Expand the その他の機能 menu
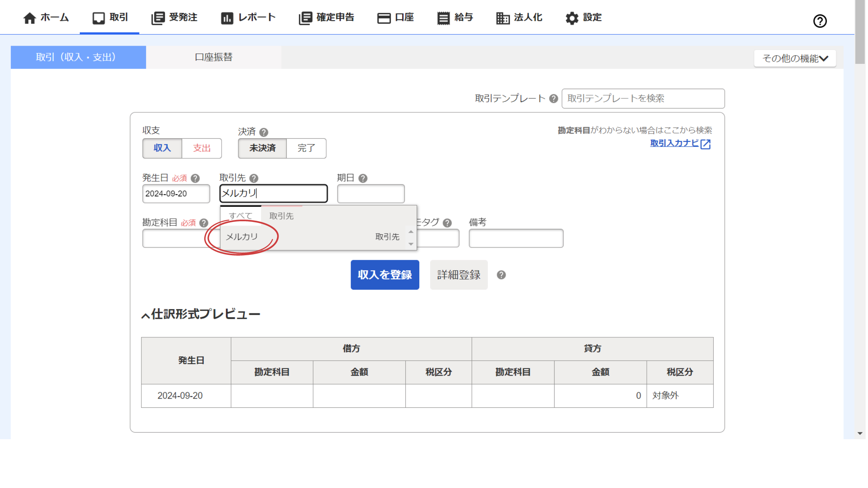This screenshot has width=868, height=488. coord(795,58)
